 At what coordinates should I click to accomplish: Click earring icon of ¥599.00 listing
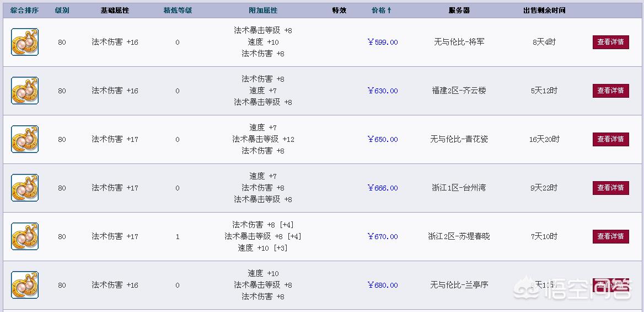pos(25,42)
